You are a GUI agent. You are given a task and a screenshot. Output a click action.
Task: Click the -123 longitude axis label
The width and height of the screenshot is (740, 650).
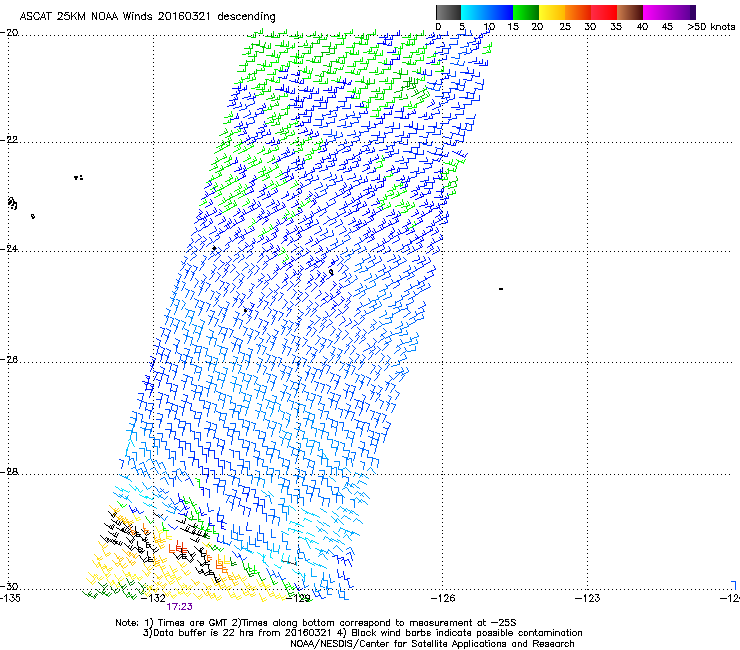587,598
